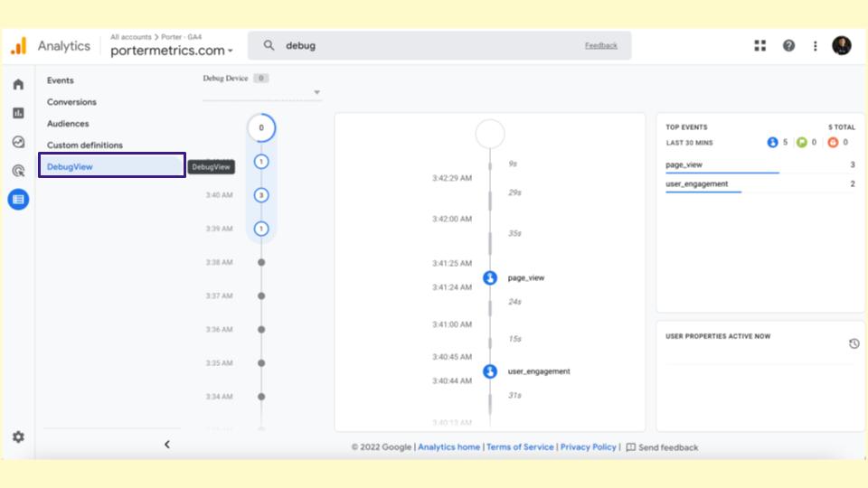Open the three-dot more options menu
The height and width of the screenshot is (488, 868).
pyautogui.click(x=815, y=46)
